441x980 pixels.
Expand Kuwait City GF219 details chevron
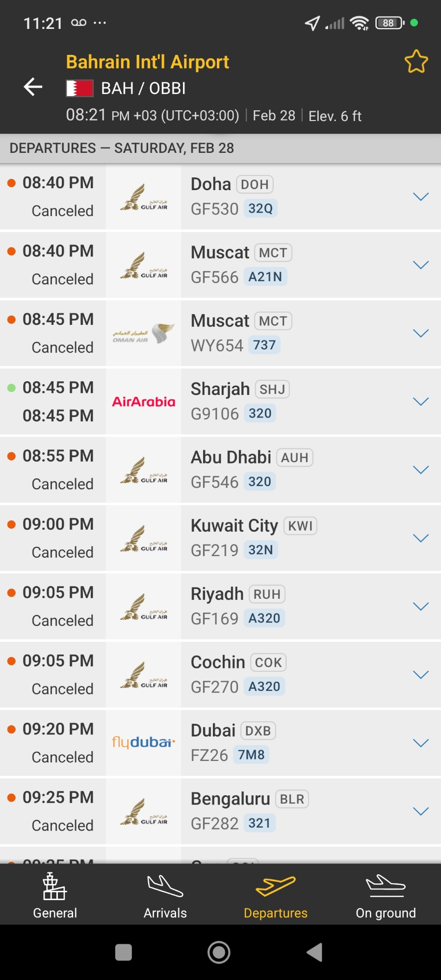420,539
